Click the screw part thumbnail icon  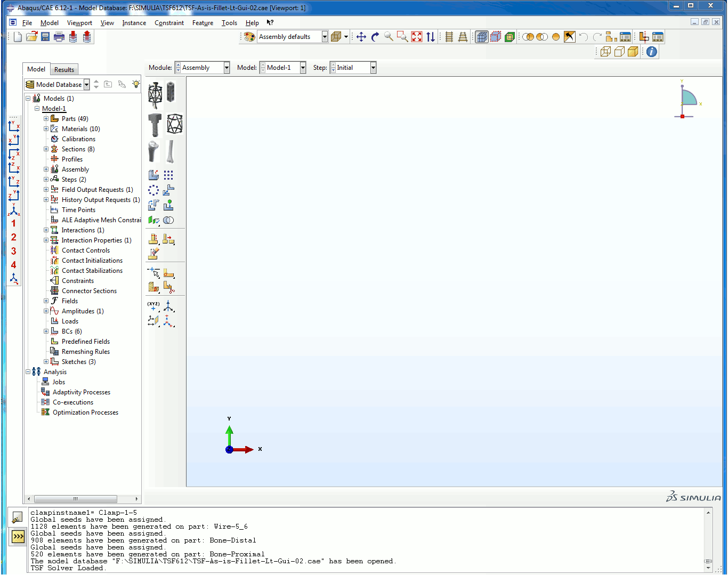(155, 125)
